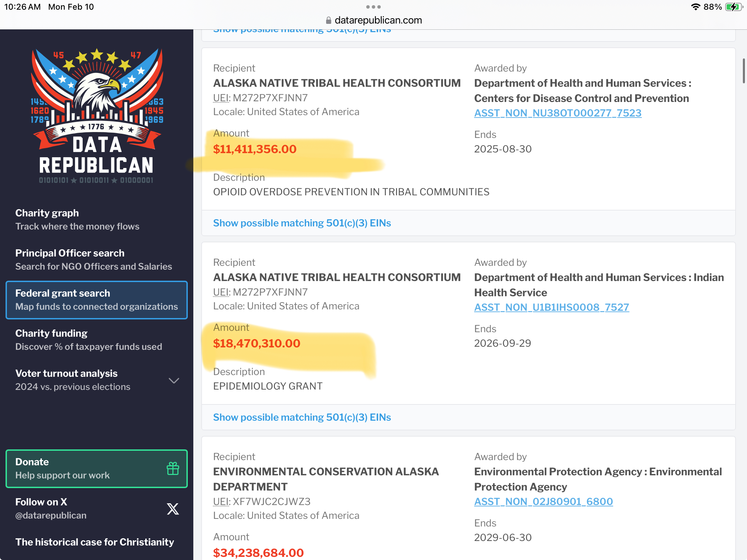Image resolution: width=747 pixels, height=560 pixels.
Task: Click the Donate Help support our work button
Action: tap(96, 468)
